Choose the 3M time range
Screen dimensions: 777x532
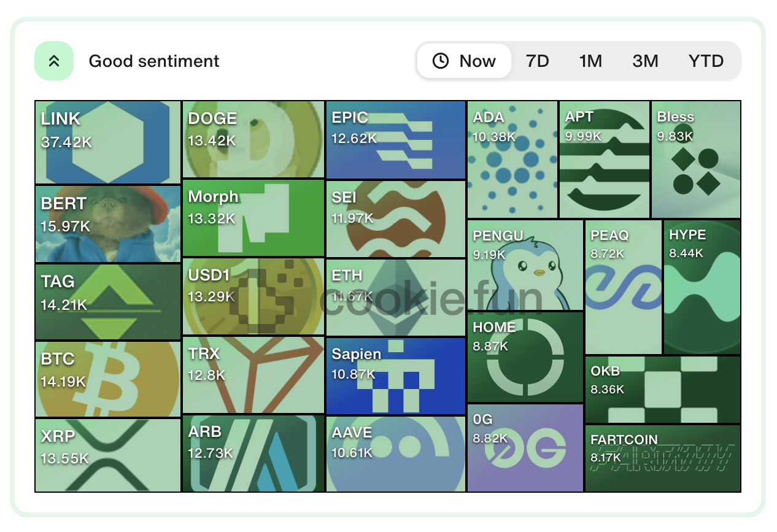(x=645, y=61)
